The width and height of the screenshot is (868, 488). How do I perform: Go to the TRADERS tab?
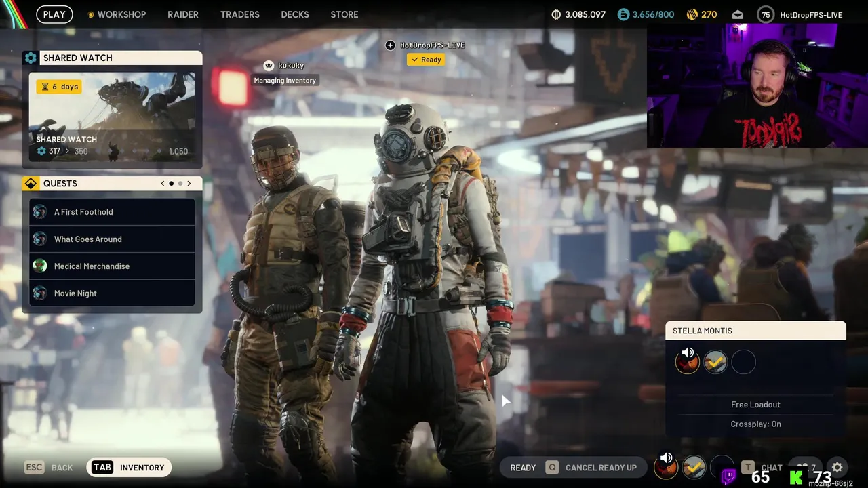(240, 14)
